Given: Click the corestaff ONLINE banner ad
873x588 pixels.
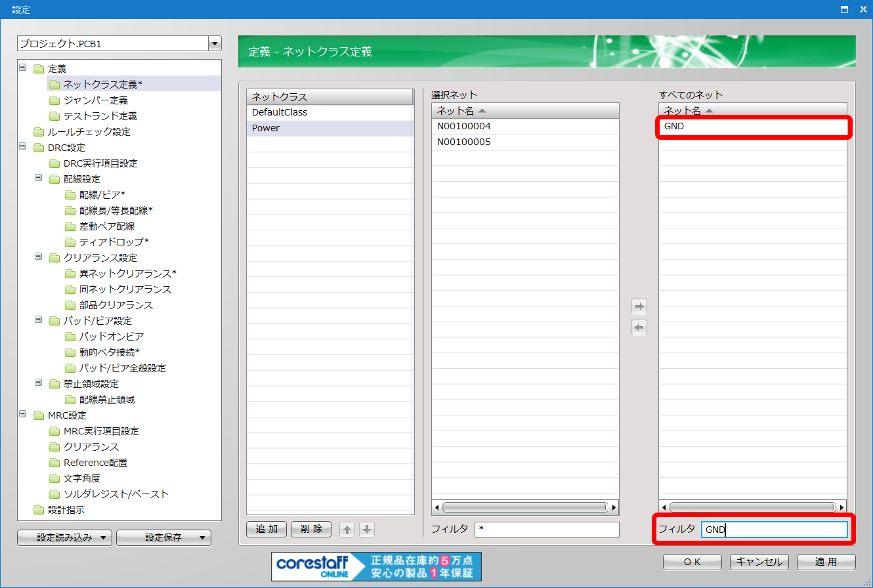Looking at the screenshot, I should (x=376, y=566).
